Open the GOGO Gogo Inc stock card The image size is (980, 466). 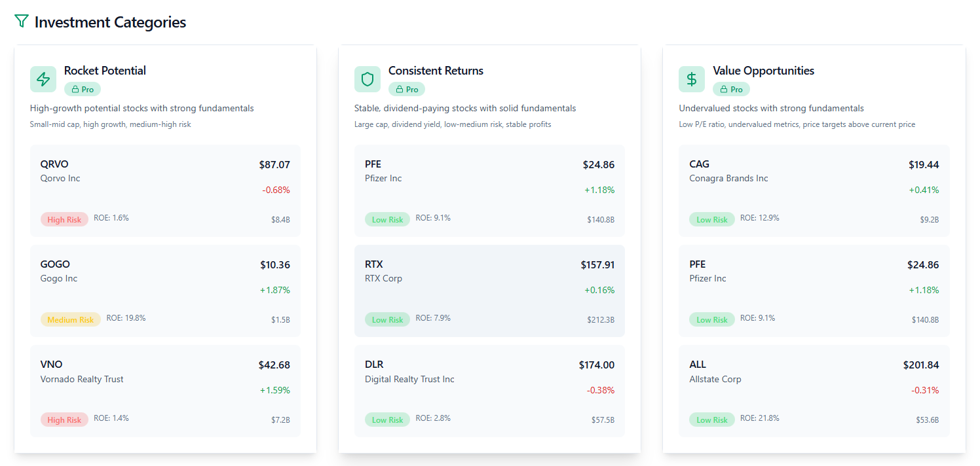(165, 291)
